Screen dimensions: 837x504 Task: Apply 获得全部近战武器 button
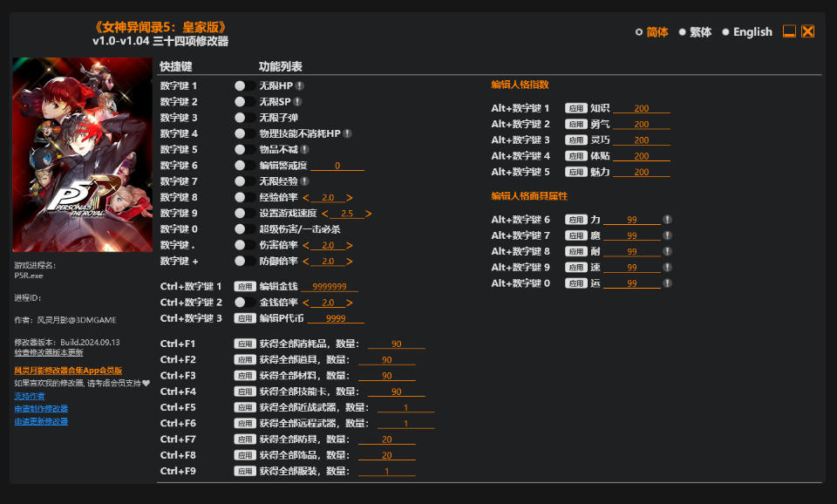(x=245, y=407)
